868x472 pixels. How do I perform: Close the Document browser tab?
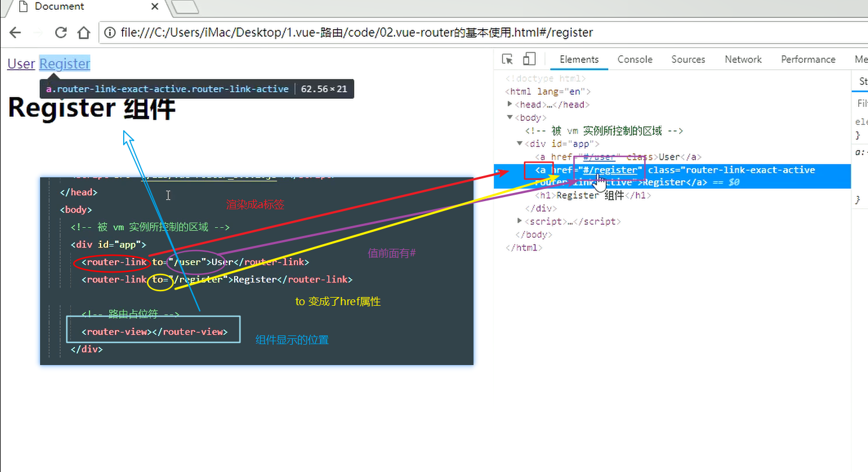pyautogui.click(x=155, y=7)
